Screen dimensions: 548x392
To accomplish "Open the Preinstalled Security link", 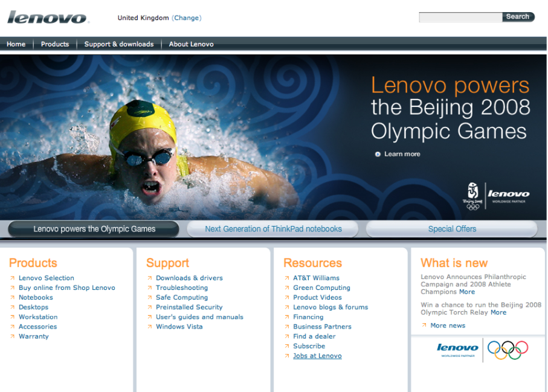I will tap(189, 307).
